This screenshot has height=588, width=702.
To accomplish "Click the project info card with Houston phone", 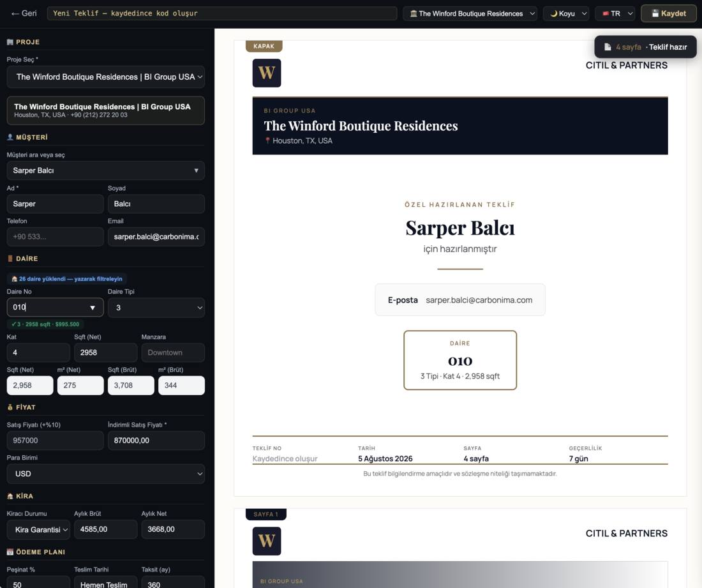I will [x=106, y=110].
